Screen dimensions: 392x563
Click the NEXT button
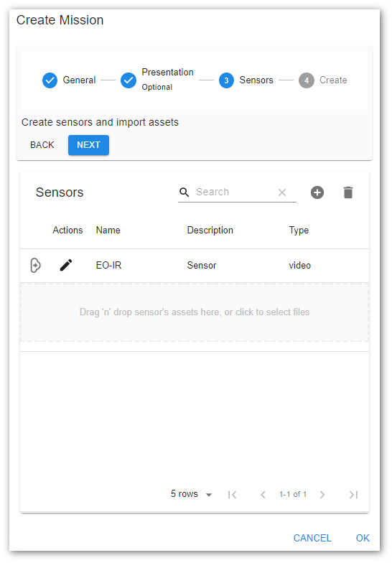point(89,145)
